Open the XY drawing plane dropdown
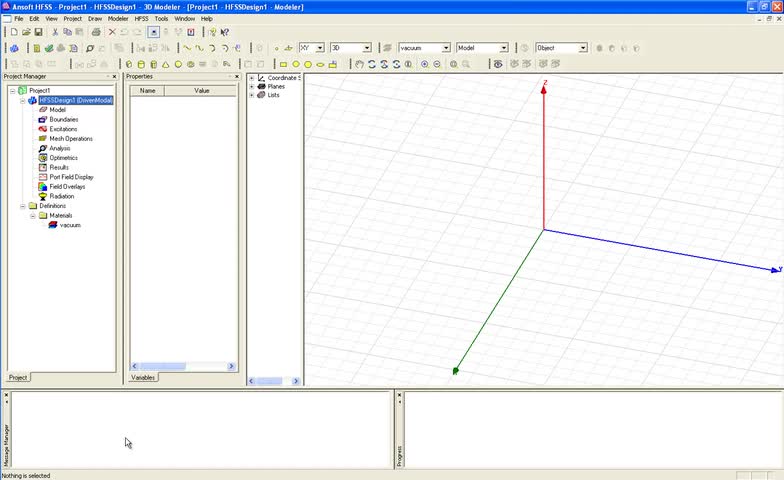The height and width of the screenshot is (480, 784). [320, 48]
